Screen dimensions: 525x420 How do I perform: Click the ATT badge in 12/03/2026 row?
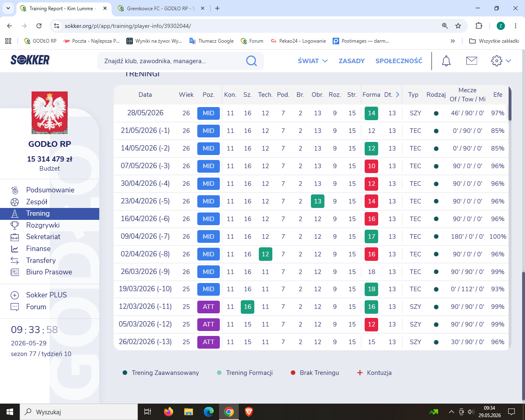pos(208,307)
